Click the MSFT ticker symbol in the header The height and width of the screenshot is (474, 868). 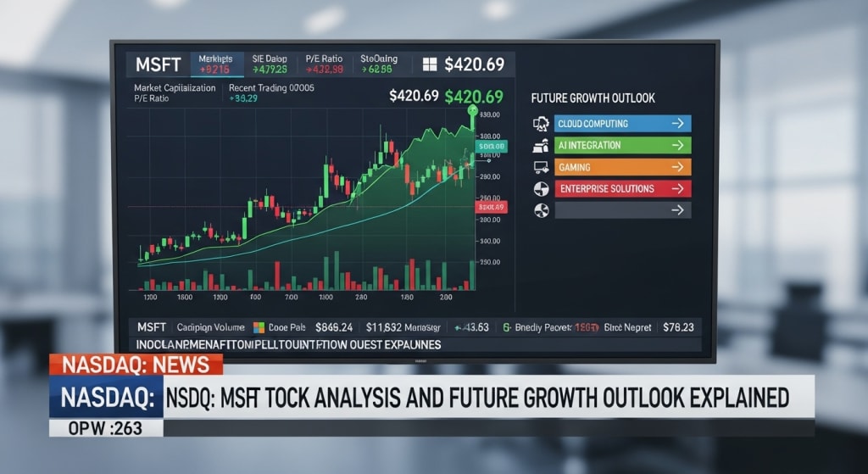159,64
